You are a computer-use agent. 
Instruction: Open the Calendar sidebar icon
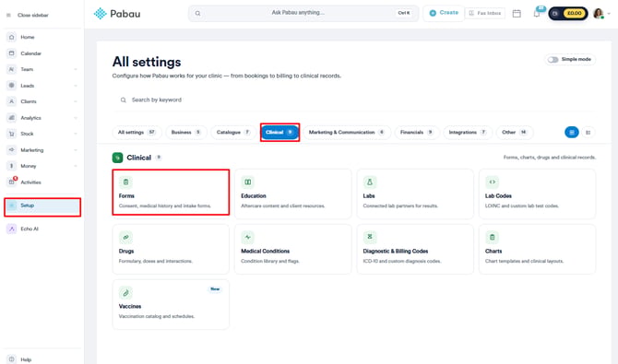(x=11, y=53)
